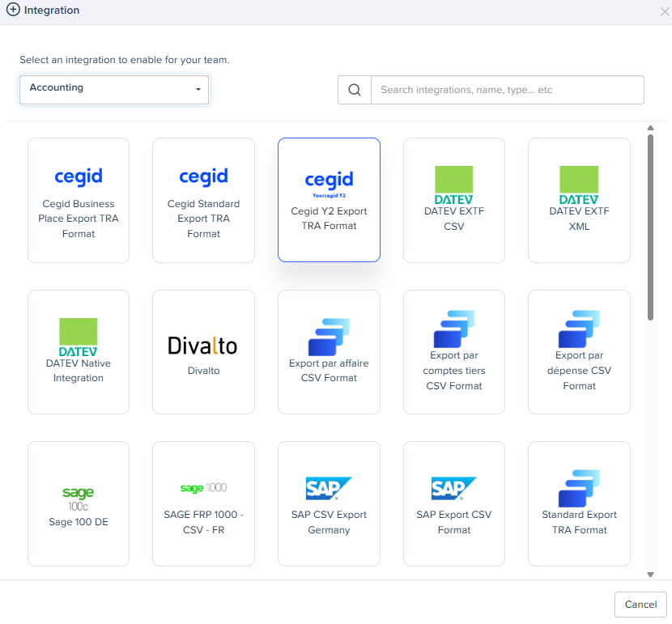Image resolution: width=672 pixels, height=624 pixels.
Task: Select the Standard Export TRA Format card
Action: (x=579, y=503)
